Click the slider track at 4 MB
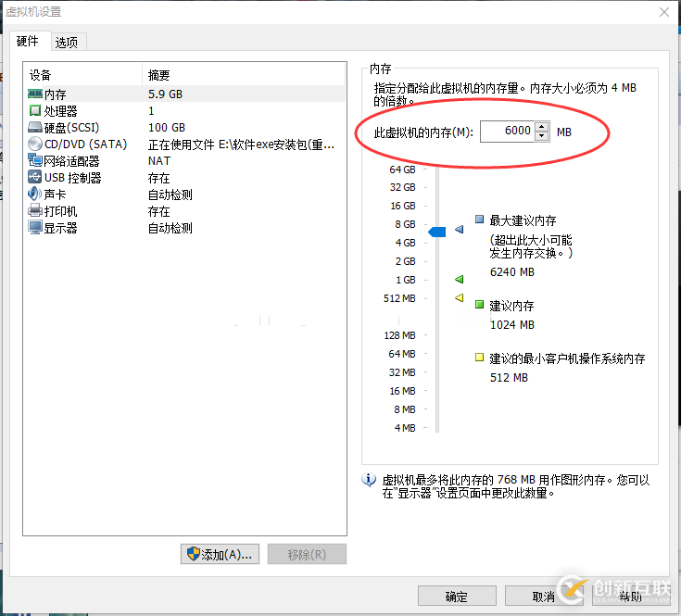This screenshot has height=616, width=681. point(437,428)
